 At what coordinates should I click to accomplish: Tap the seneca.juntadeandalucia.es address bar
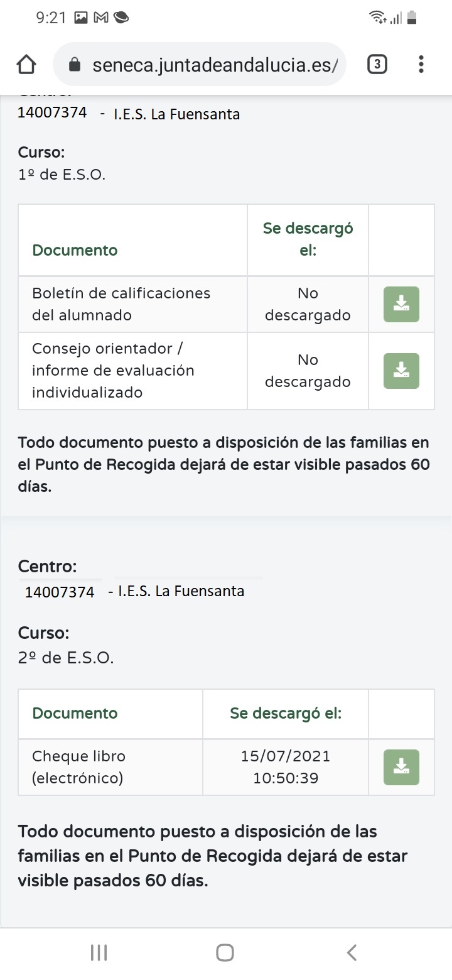(215, 65)
